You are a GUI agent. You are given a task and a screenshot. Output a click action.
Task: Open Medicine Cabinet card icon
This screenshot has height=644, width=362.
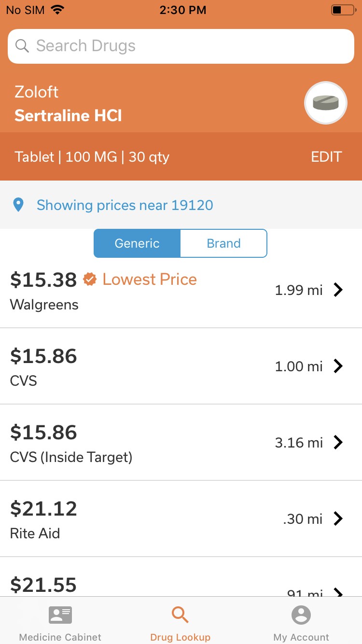(60, 615)
